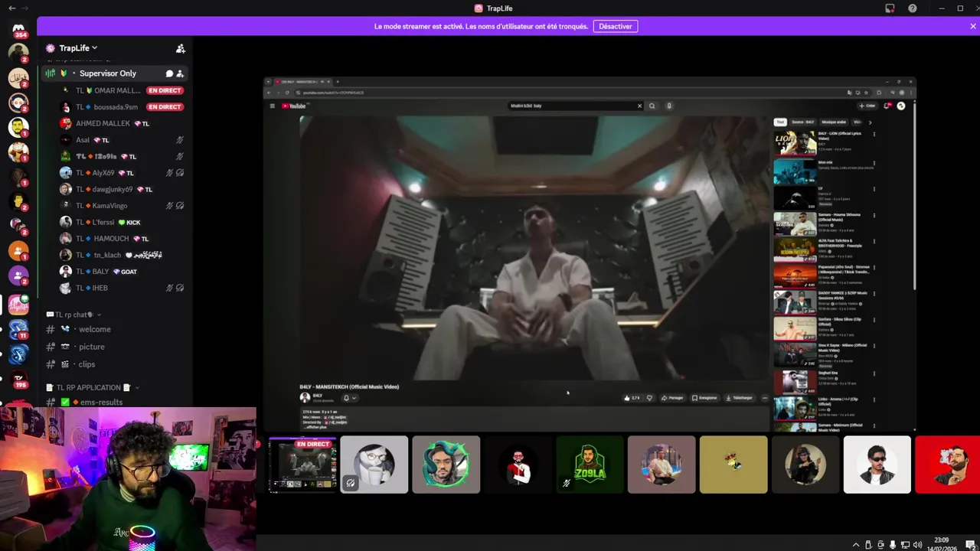Open Discord help question-mark icon
This screenshot has height=551, width=980.
point(912,8)
